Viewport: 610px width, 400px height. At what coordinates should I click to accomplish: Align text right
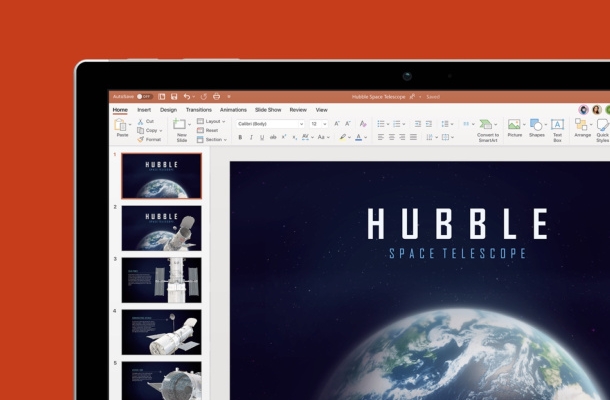[x=402, y=137]
